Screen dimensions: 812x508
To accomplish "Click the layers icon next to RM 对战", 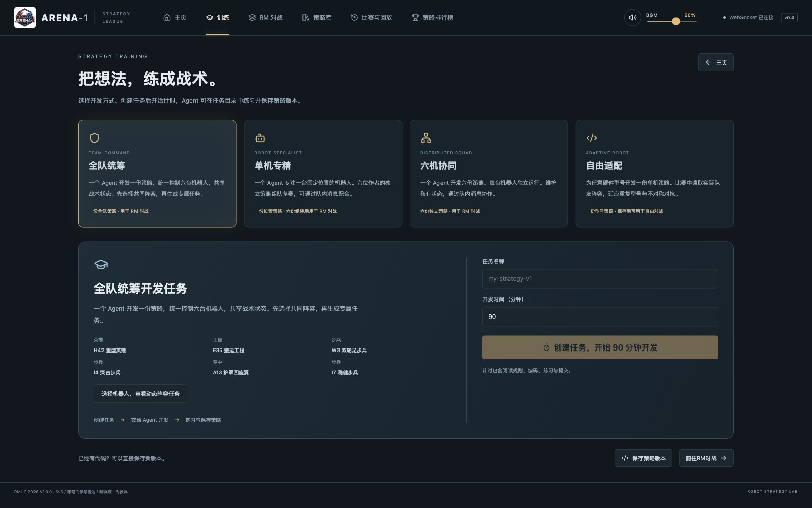I will click(252, 17).
